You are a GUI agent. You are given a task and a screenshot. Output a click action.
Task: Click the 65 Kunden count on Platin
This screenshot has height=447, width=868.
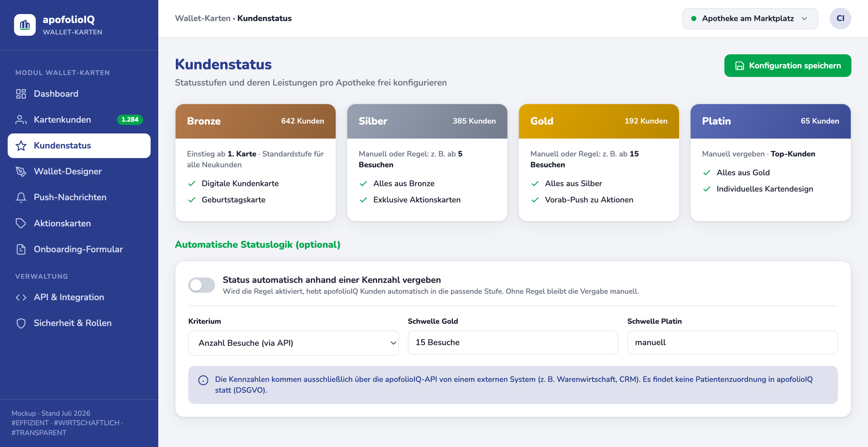(820, 121)
